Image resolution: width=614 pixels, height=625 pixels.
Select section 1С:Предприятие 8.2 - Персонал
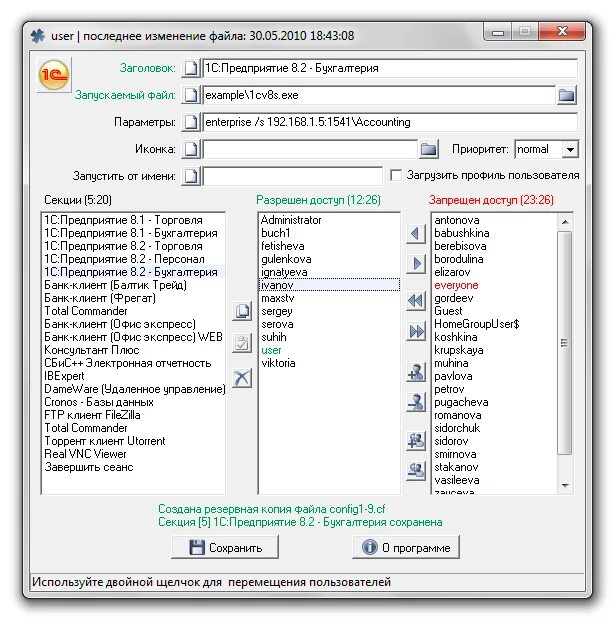point(134,259)
